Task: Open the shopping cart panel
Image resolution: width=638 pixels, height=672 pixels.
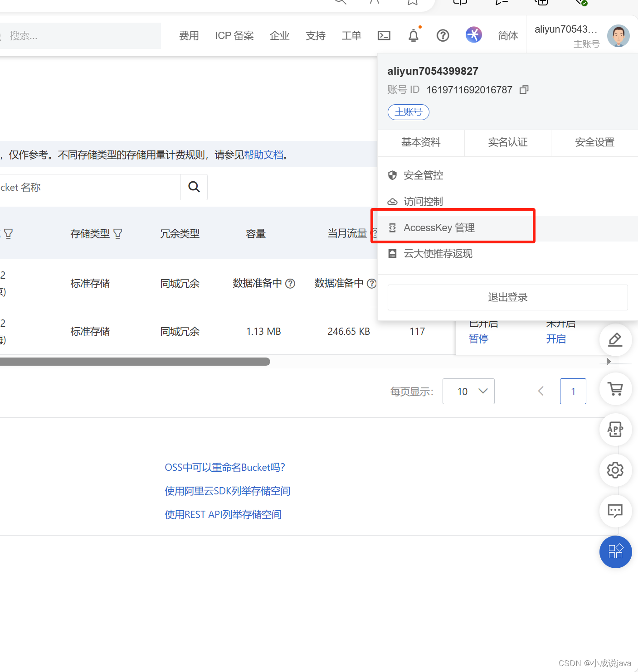Action: [x=615, y=389]
